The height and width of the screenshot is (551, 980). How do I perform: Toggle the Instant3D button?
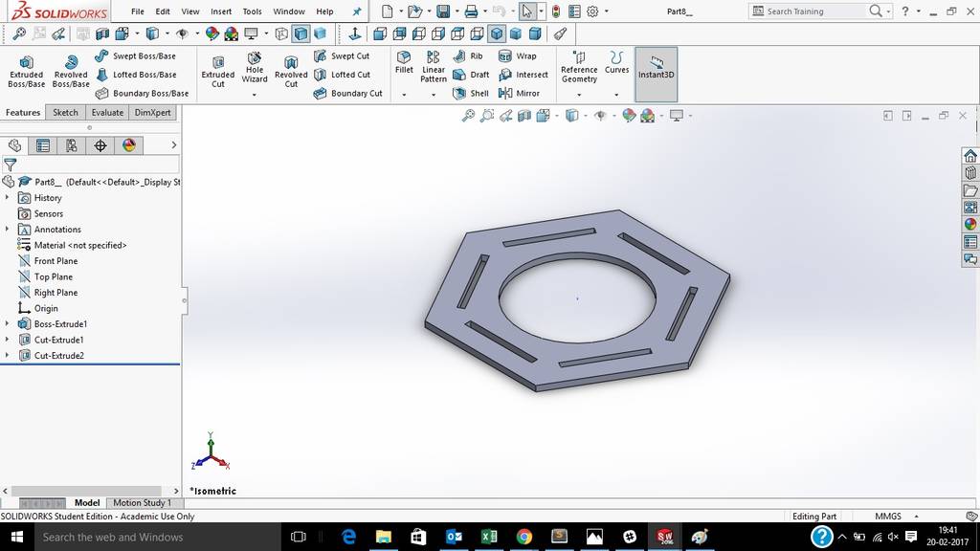coord(656,74)
